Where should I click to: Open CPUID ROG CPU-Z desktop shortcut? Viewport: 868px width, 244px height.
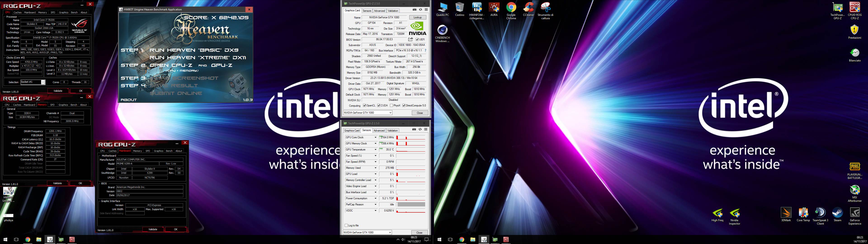855,11
